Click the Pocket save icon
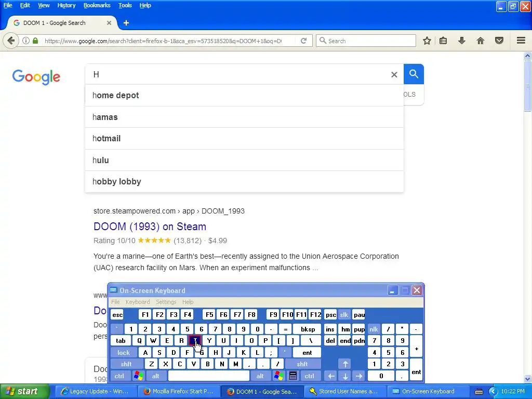 tap(499, 41)
